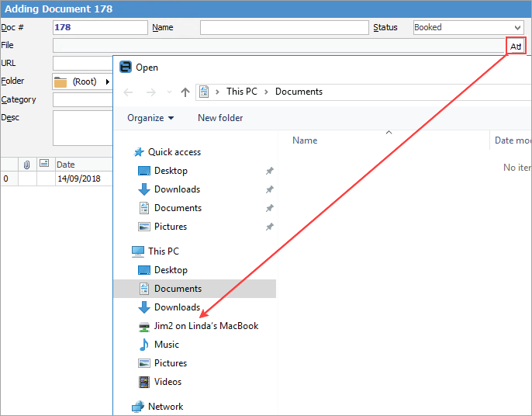The height and width of the screenshot is (416, 532).
Task: Open Desktop under Quick access
Action: 171,171
